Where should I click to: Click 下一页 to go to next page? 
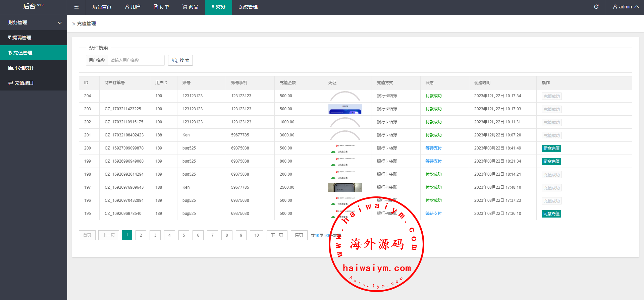click(x=277, y=235)
